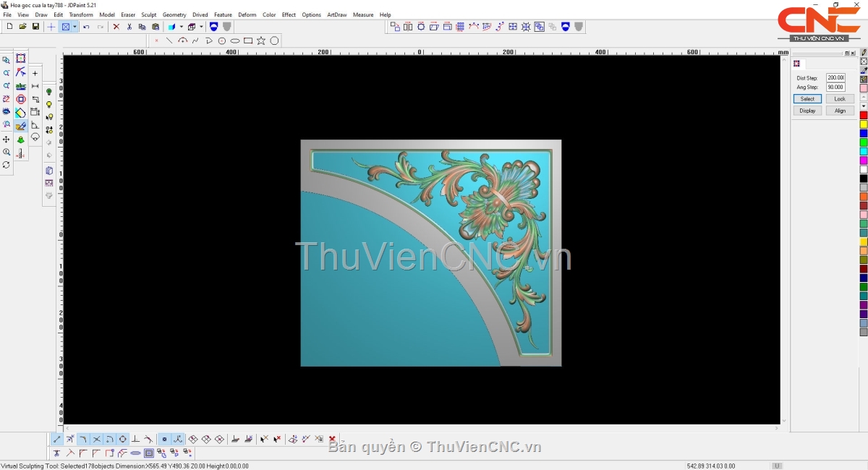868x470 pixels.
Task: Select the text 'abc' tool
Action: coord(21,86)
